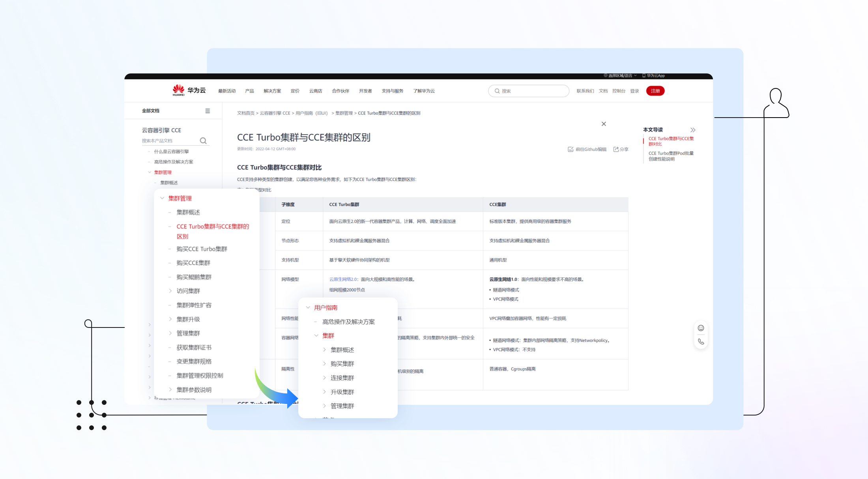Open the 合作伙伴 menu
The image size is (868, 479).
point(340,91)
